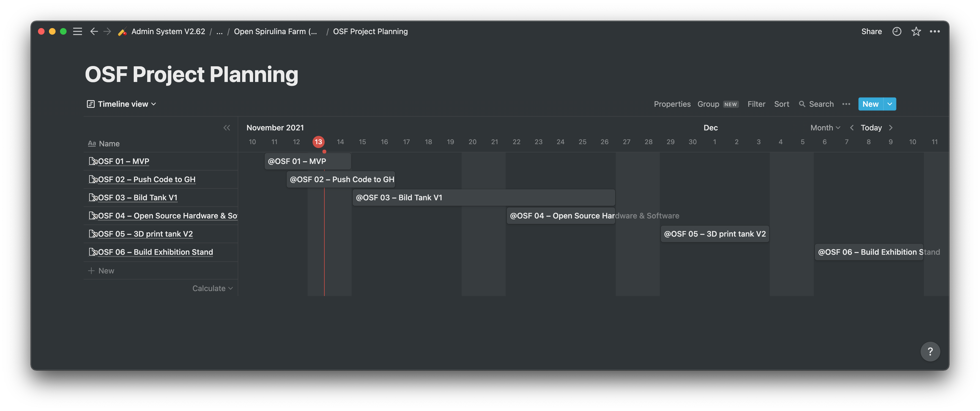This screenshot has width=980, height=411.
Task: Open page history clock icon
Action: pos(897,32)
